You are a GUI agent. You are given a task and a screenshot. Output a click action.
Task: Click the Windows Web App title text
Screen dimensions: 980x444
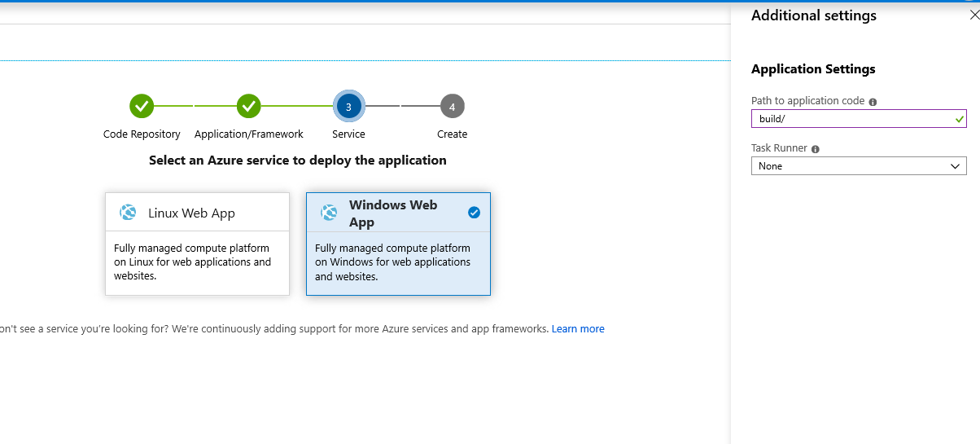[393, 213]
